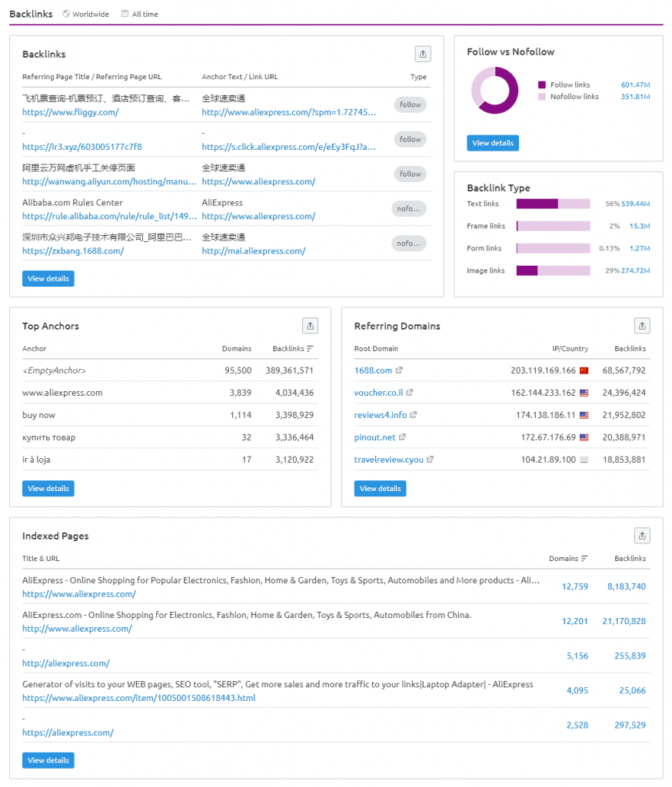672x787 pixels.
Task: Click US flag in pinout.net row
Action: 584,437
